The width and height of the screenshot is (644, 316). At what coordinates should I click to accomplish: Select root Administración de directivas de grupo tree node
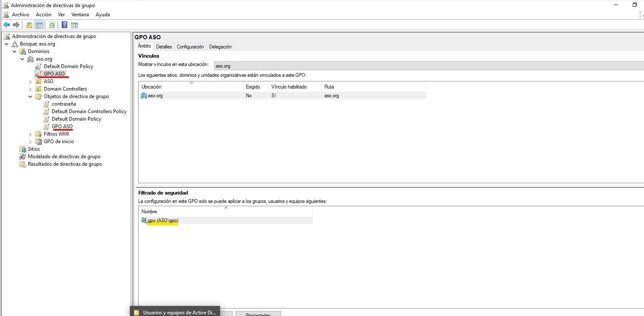54,36
